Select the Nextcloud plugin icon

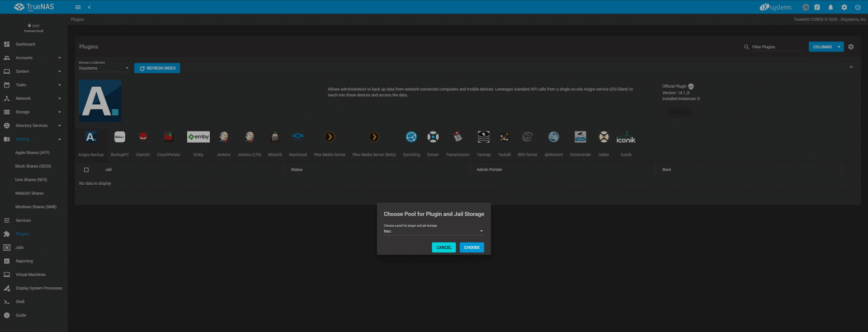[298, 137]
